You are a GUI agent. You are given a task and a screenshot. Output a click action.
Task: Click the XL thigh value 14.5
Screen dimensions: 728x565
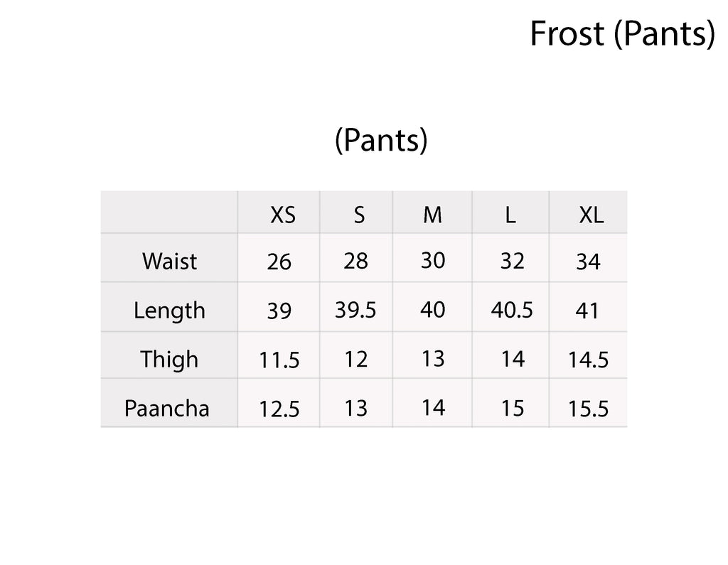coord(588,360)
